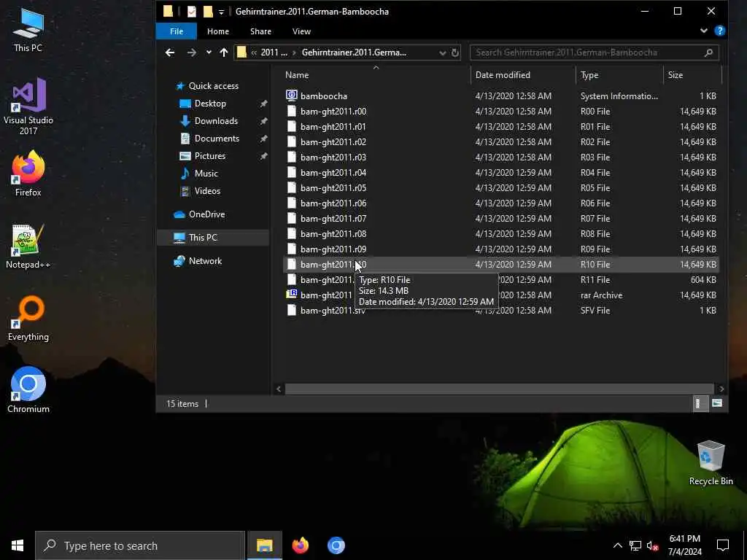Open Documents in the navigation pane
The width and height of the screenshot is (747, 560).
[x=217, y=139]
